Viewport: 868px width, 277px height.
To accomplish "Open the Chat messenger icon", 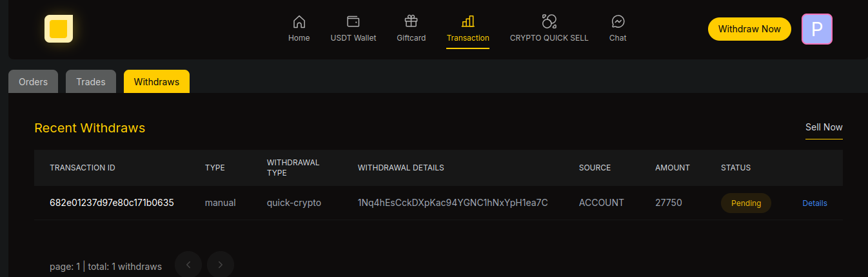I will coord(618,21).
